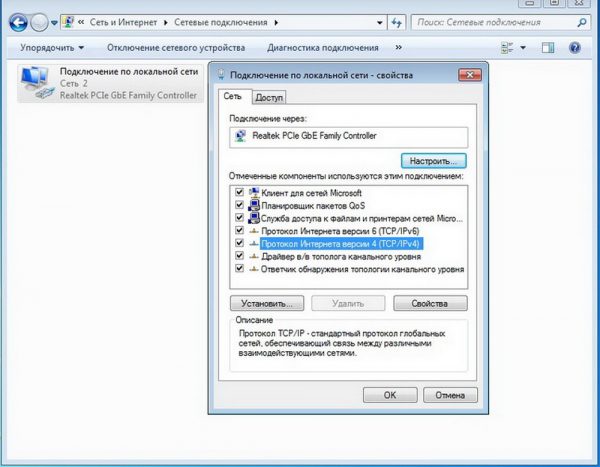This screenshot has height=467, width=600.
Task: Select 'Сеть и Интернет' breadcrumb
Action: [x=124, y=23]
